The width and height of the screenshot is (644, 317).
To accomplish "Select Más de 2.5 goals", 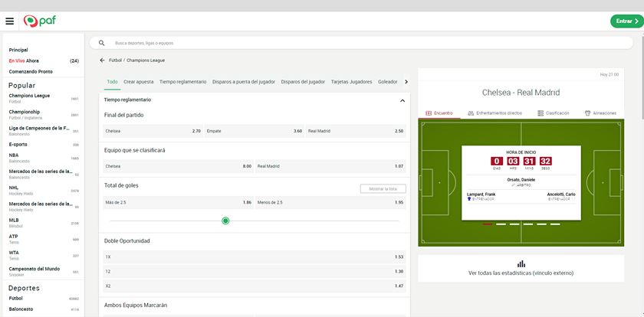I will [x=178, y=203].
